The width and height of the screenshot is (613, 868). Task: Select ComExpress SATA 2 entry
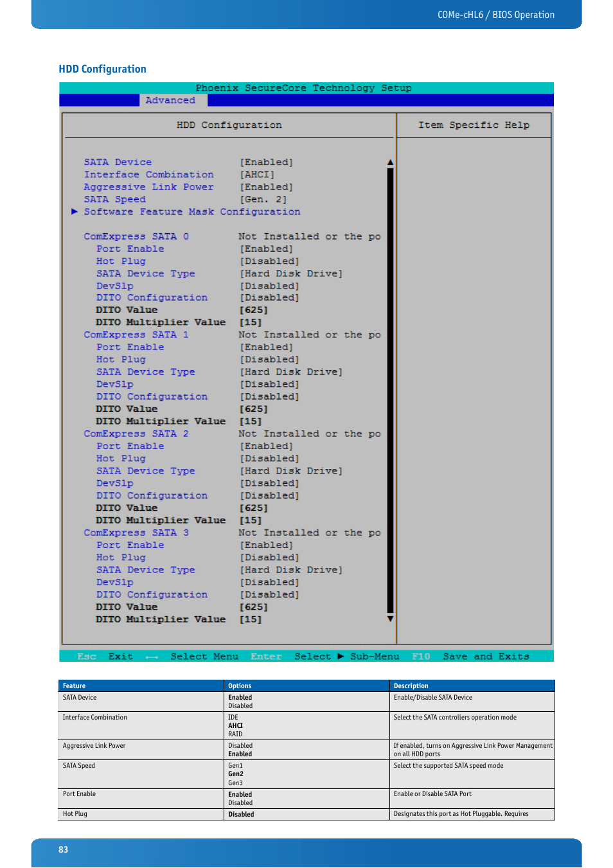point(136,434)
